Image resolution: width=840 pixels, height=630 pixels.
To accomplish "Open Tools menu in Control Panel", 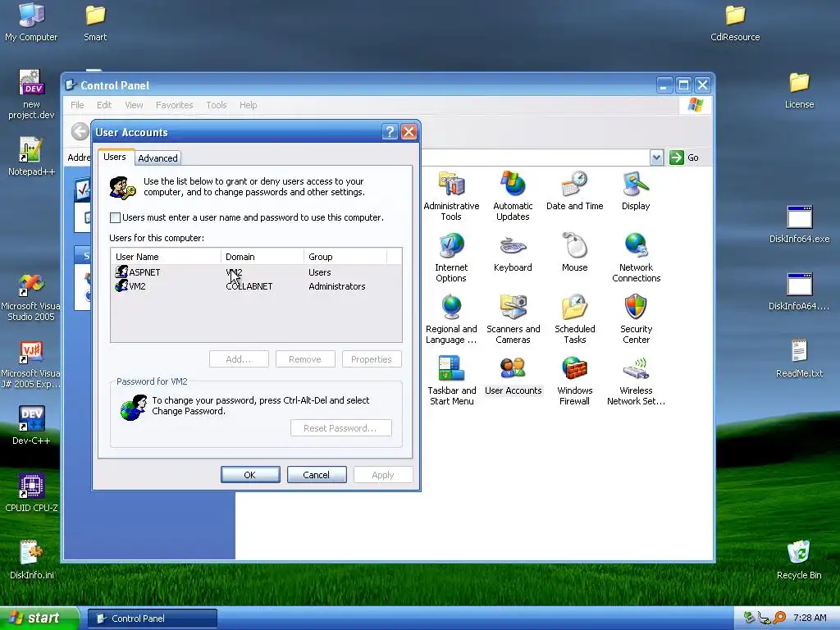I will [x=217, y=105].
